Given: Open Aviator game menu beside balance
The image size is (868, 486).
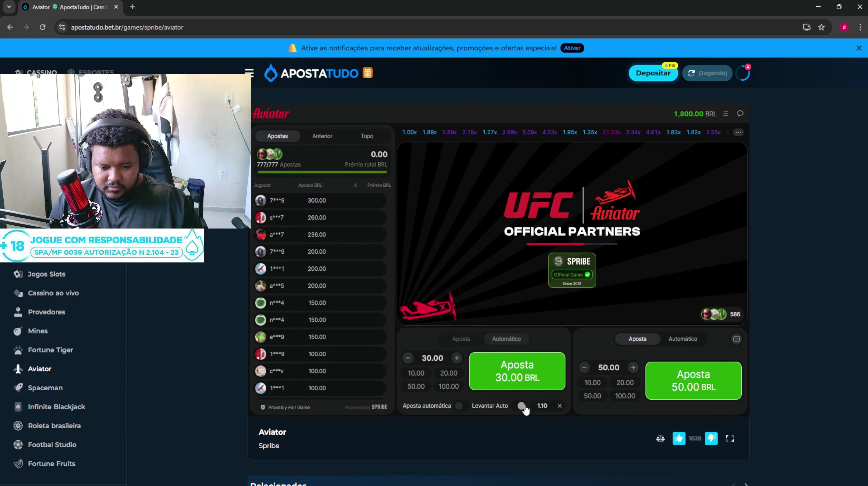Looking at the screenshot, I should pyautogui.click(x=726, y=114).
